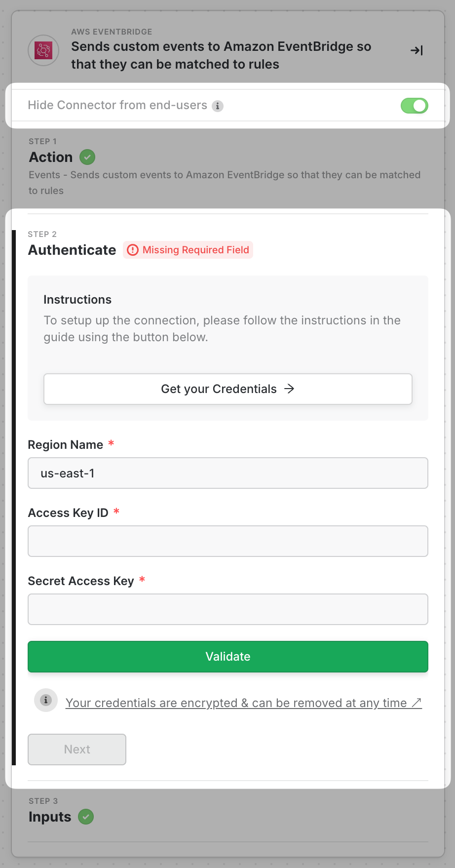Image resolution: width=455 pixels, height=868 pixels.
Task: Click the AWS EventBridge connector logo icon
Action: (43, 50)
